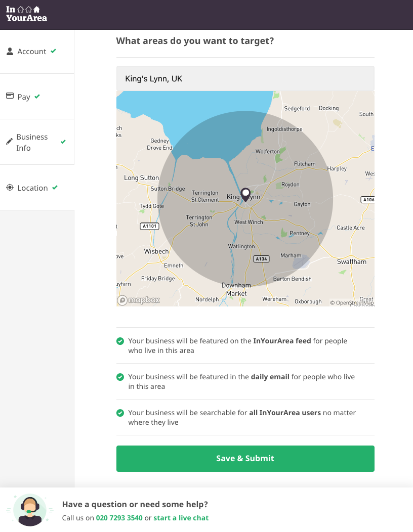Click the green checkmark beside Account
Image resolution: width=413 pixels, height=532 pixels.
click(x=53, y=51)
